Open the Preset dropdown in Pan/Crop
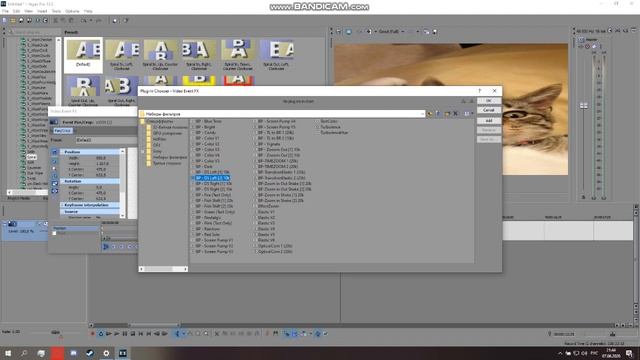 [x=106, y=140]
